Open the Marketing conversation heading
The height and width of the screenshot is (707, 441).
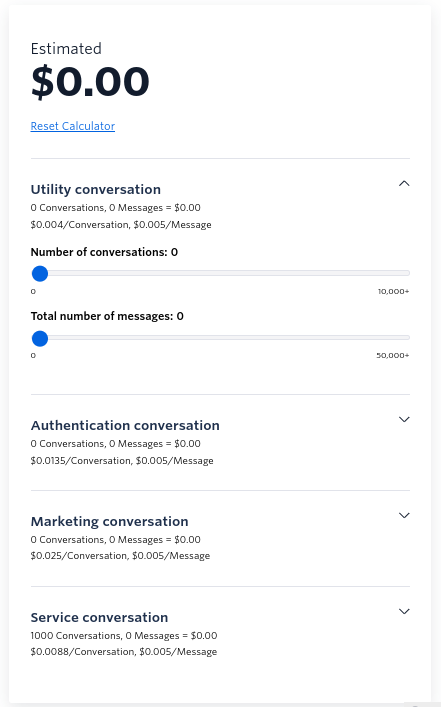[110, 521]
